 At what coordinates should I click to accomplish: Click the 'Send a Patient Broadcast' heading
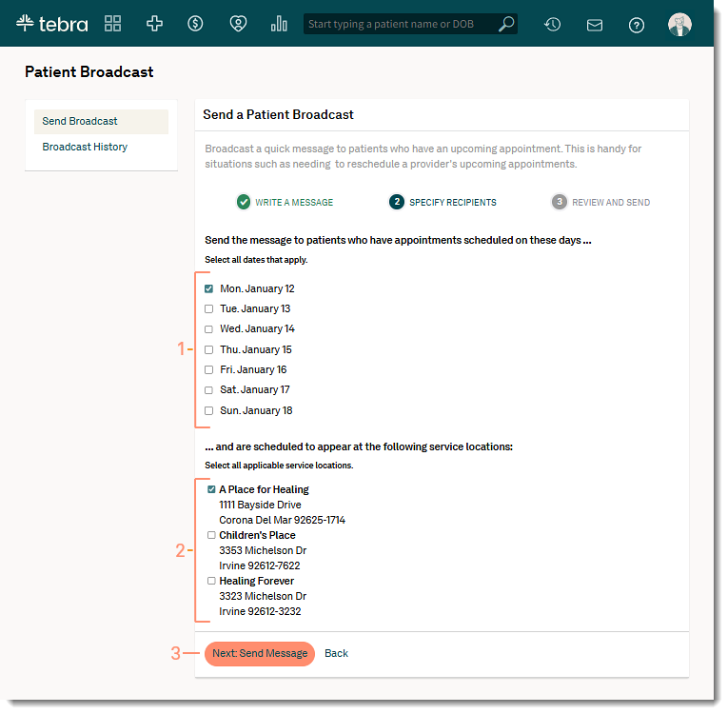coord(279,115)
